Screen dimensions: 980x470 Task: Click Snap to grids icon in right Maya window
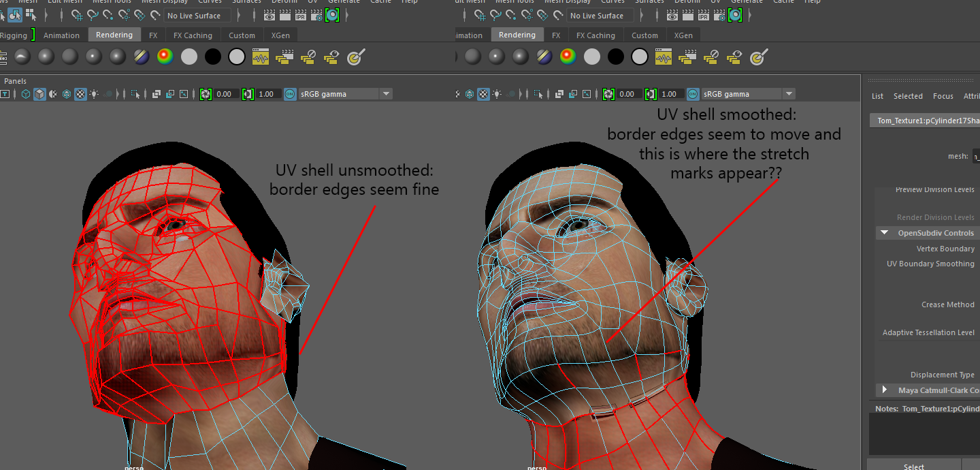480,14
